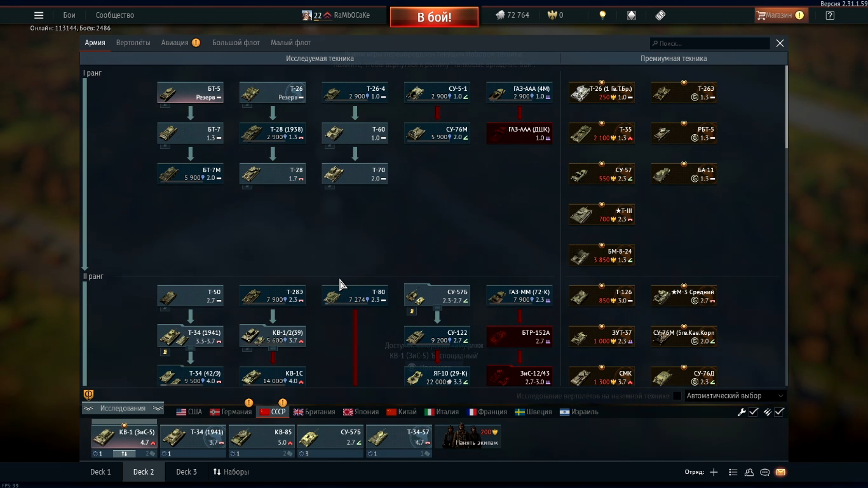
Task: Open the hamburger main menu
Action: (39, 15)
